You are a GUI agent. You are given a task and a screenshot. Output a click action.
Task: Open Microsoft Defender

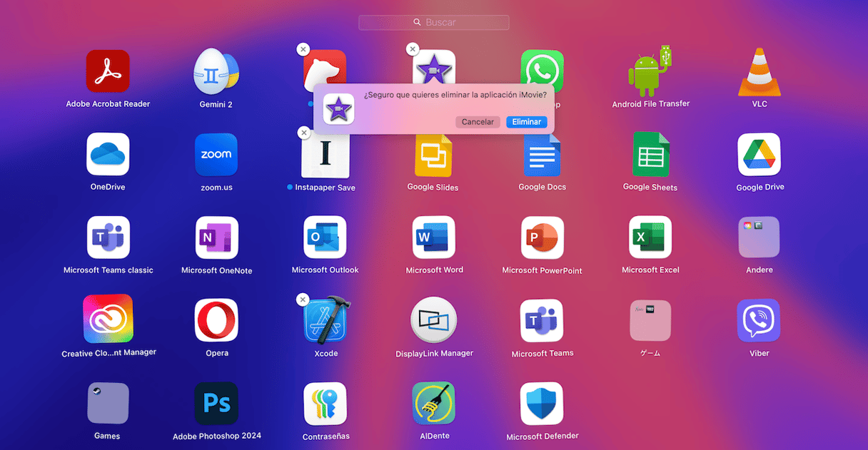click(542, 404)
